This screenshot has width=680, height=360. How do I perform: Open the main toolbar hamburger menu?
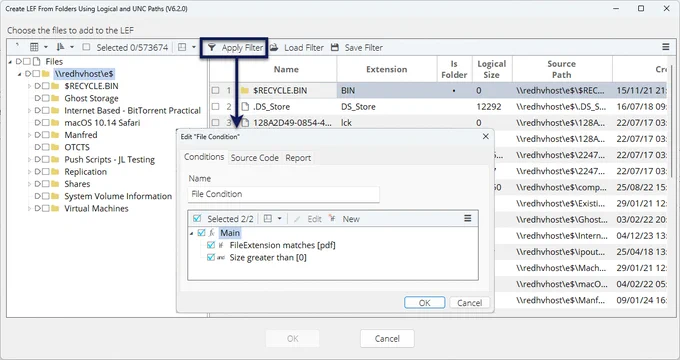point(666,47)
